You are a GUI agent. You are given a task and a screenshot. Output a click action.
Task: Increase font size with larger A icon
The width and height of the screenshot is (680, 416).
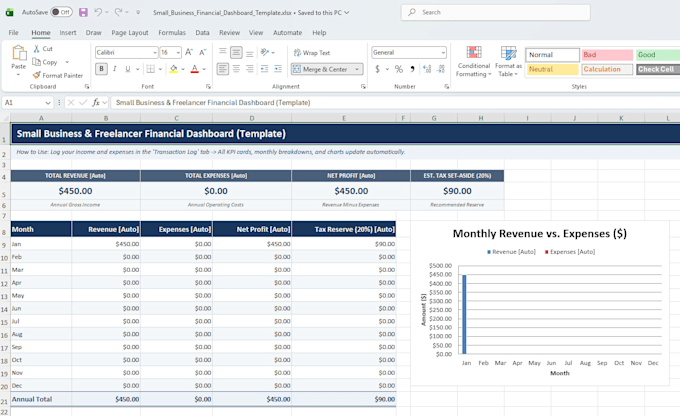[x=189, y=52]
